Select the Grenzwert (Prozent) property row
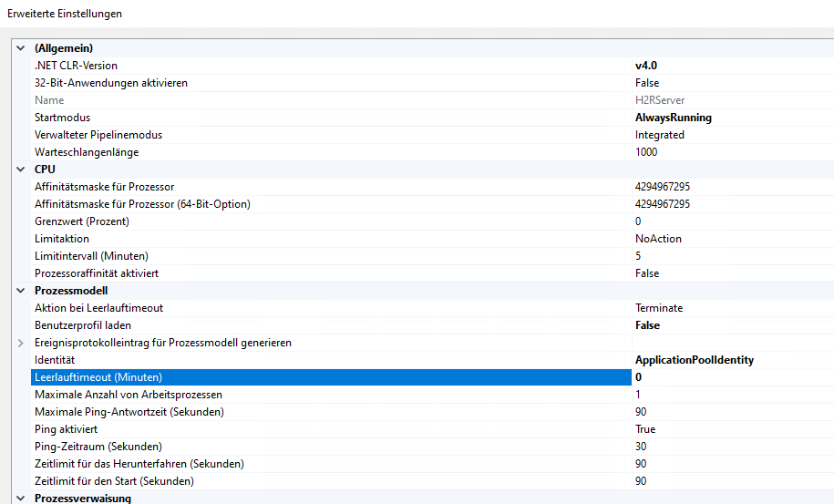Screen dimensions: 834x504 [82, 221]
